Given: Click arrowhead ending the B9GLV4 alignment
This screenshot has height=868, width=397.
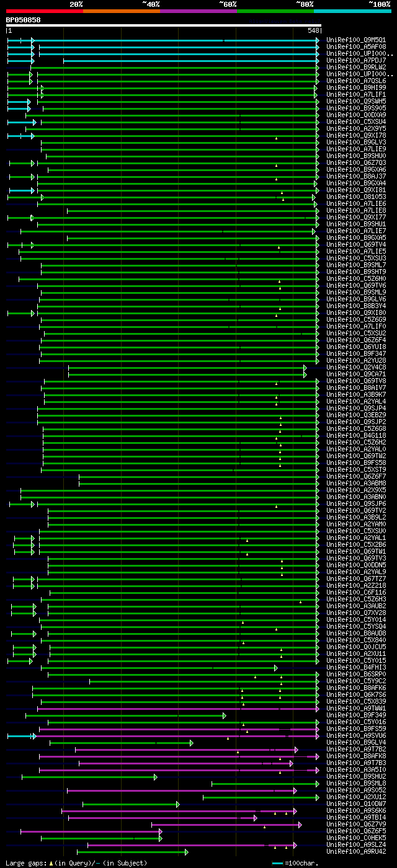Looking at the screenshot, I should coord(192,743).
